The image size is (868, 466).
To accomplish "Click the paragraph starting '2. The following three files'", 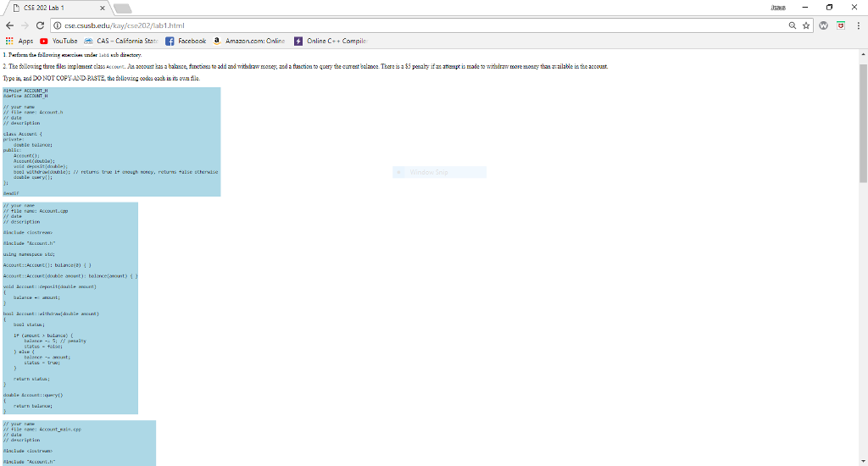I will pos(305,66).
